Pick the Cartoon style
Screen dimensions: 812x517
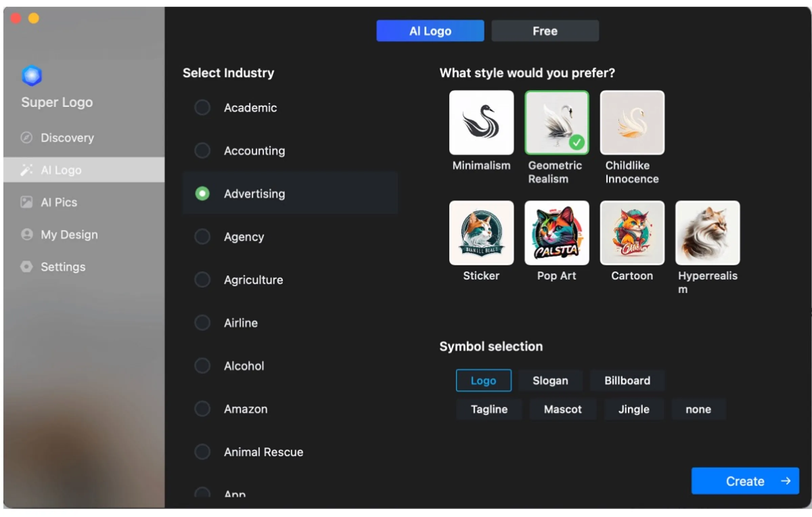pos(632,233)
